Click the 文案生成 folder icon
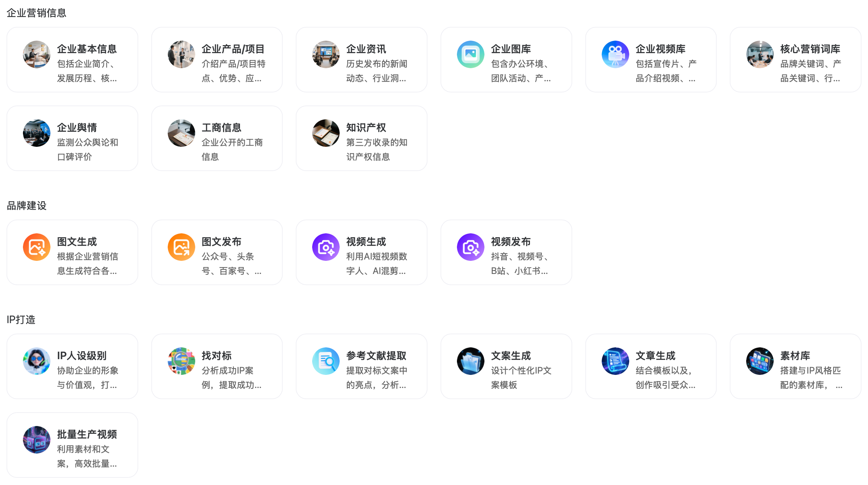868x485 pixels. (470, 361)
